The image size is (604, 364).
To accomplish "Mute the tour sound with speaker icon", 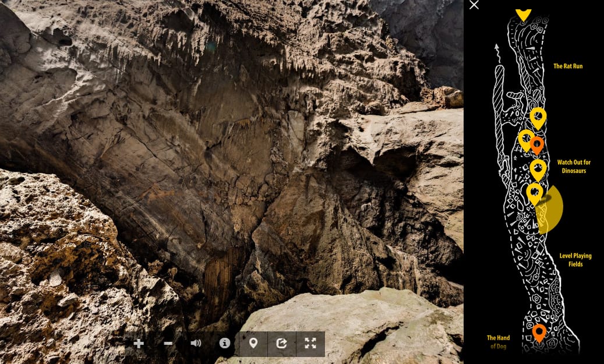I will pyautogui.click(x=196, y=343).
